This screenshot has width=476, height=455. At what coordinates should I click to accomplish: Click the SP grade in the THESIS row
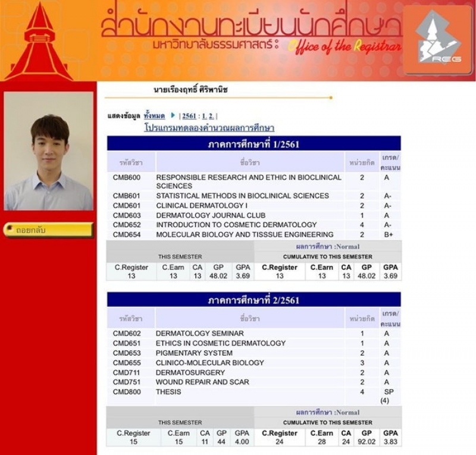tap(389, 392)
